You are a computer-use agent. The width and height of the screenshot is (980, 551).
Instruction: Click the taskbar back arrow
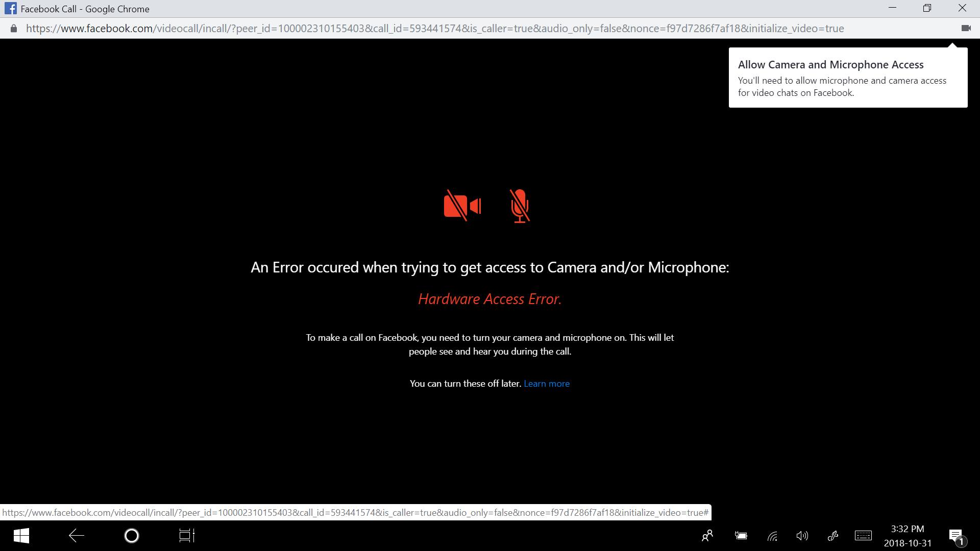(77, 536)
